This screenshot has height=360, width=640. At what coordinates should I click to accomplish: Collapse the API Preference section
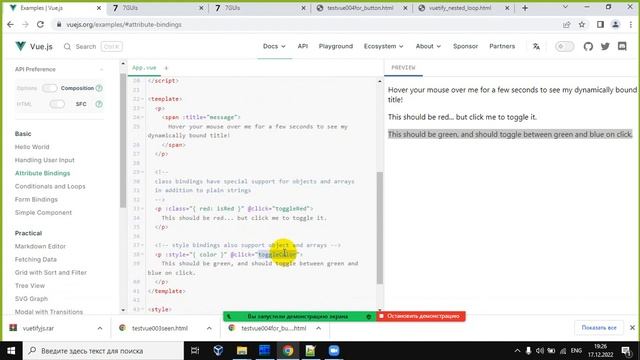point(101,69)
